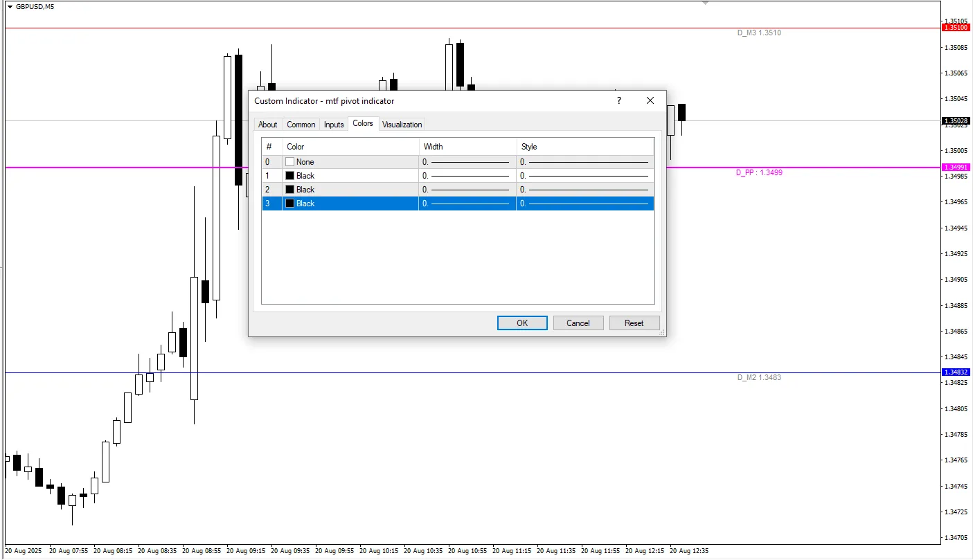
Task: Click the D_M3 1.3510 pivot label
Action: [759, 33]
